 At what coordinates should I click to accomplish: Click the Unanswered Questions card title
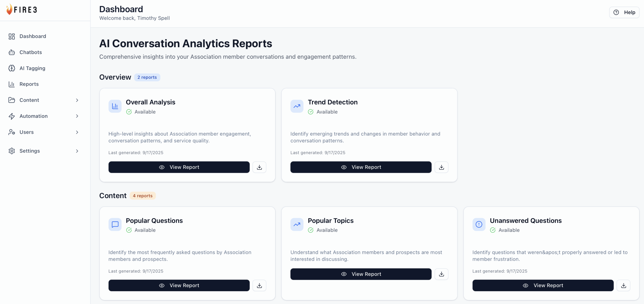pos(526,220)
